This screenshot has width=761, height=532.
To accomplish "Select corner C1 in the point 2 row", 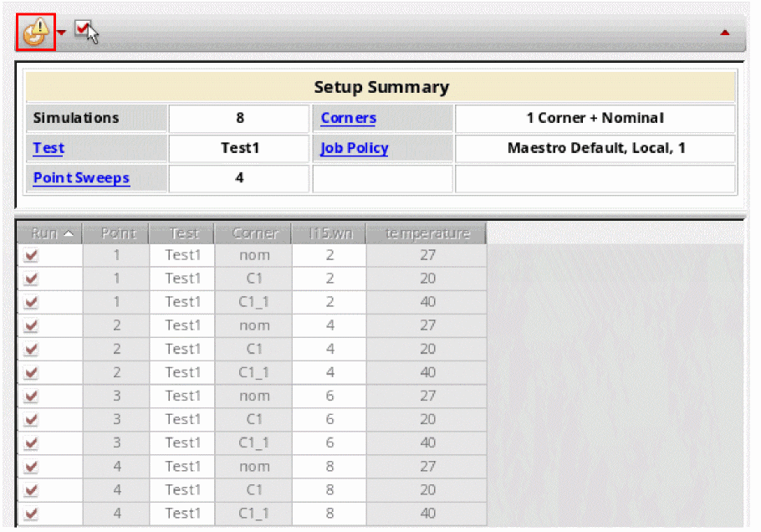I will 253,349.
